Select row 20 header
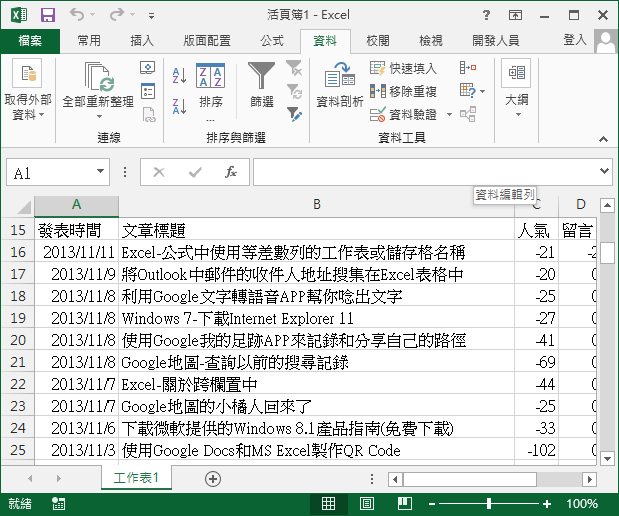This screenshot has height=516, width=619. tap(18, 340)
